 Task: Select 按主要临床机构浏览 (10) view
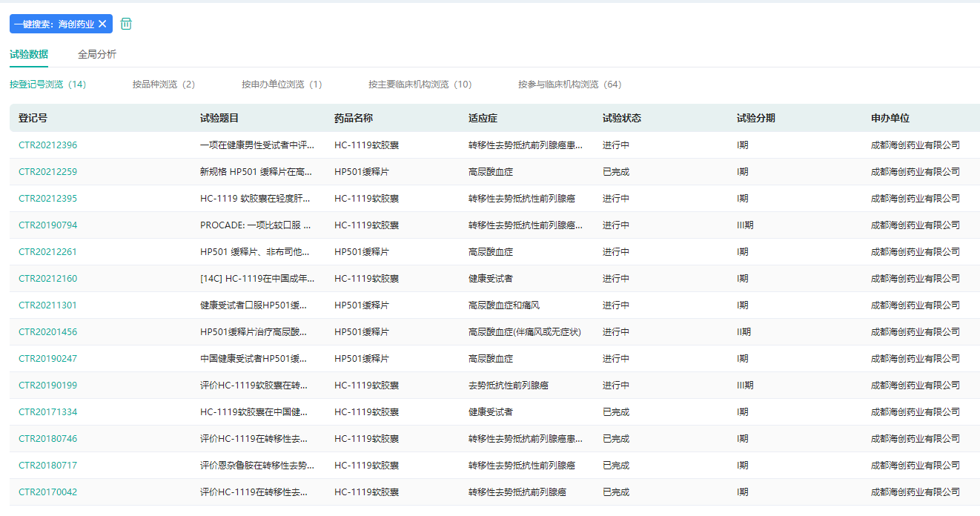point(420,85)
